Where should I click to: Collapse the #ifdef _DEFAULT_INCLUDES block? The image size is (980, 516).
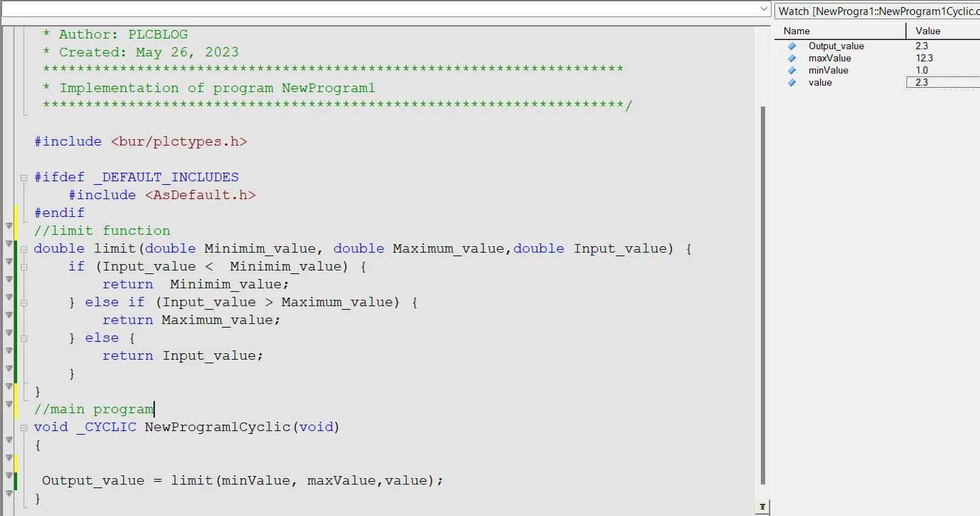(24, 176)
